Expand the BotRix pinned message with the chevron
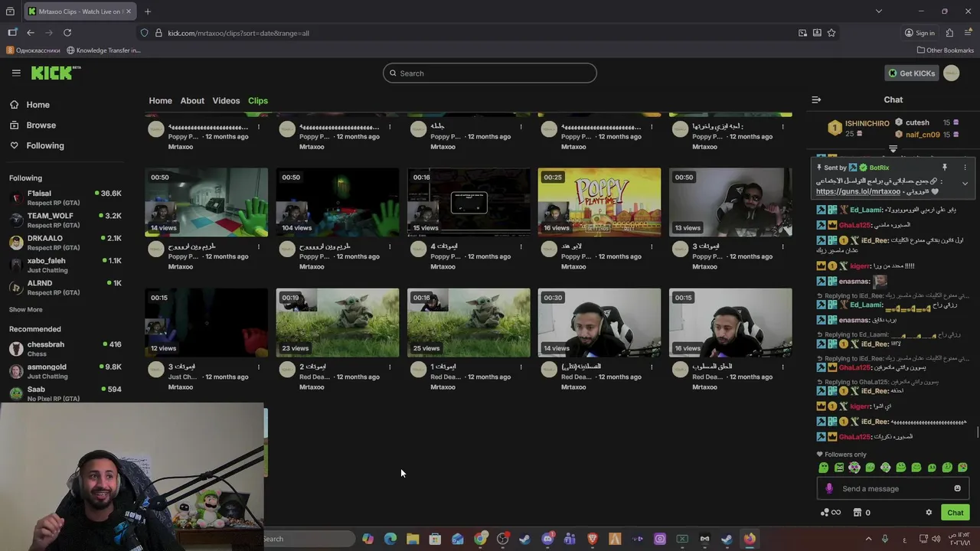The image size is (980, 551). point(965,184)
